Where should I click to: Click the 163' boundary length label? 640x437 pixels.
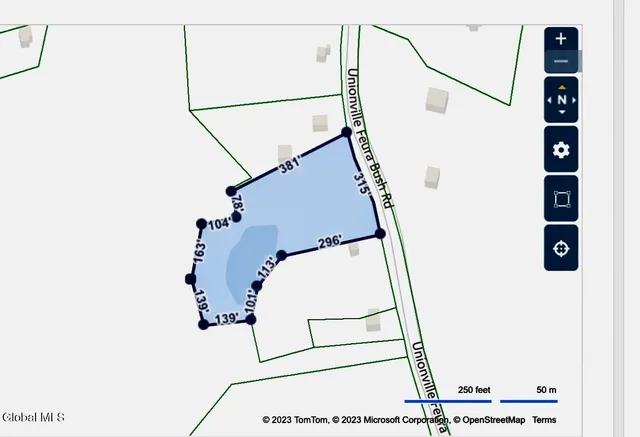click(200, 251)
